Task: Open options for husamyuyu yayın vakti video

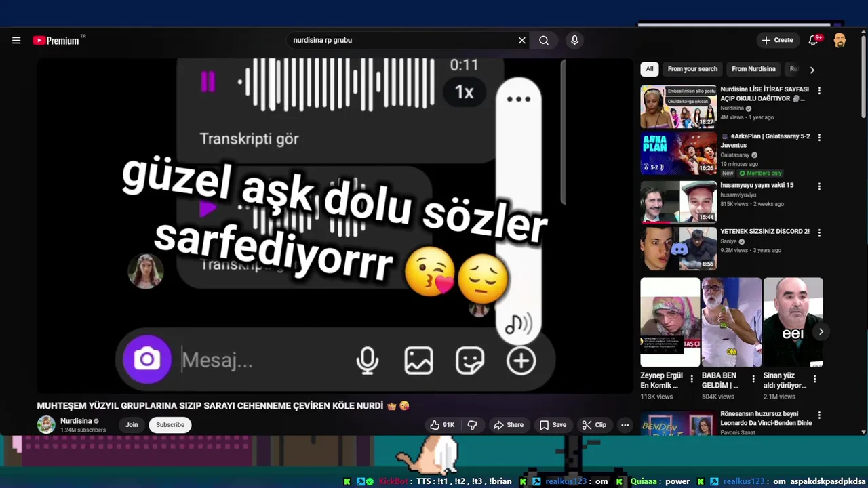Action: coord(819,186)
